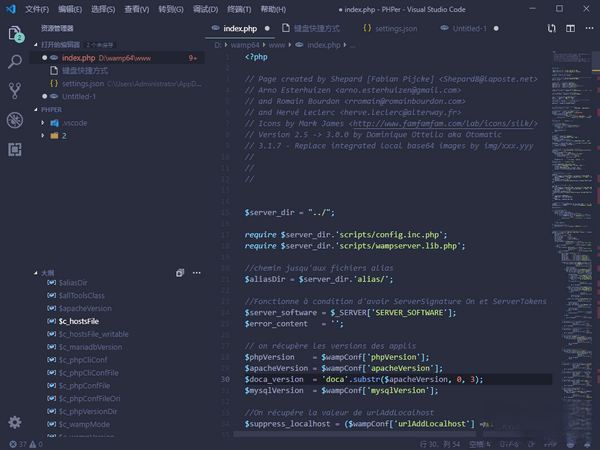Select Untitled-1 in open editors list
Image resolution: width=600 pixels, height=450 pixels.
(117, 96)
